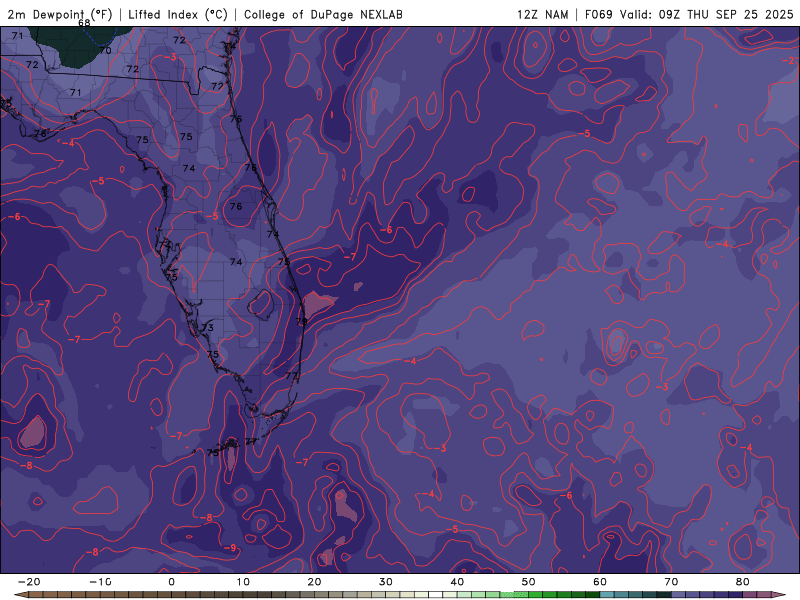This screenshot has width=800, height=600.
Task: Click the "Lifted Index (°C)" title label
Action: 178,14
